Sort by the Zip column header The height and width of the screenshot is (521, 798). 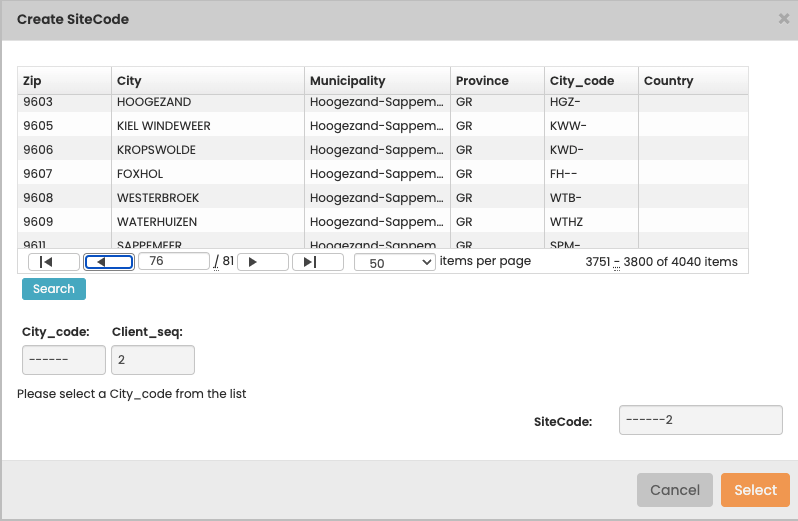(x=64, y=81)
